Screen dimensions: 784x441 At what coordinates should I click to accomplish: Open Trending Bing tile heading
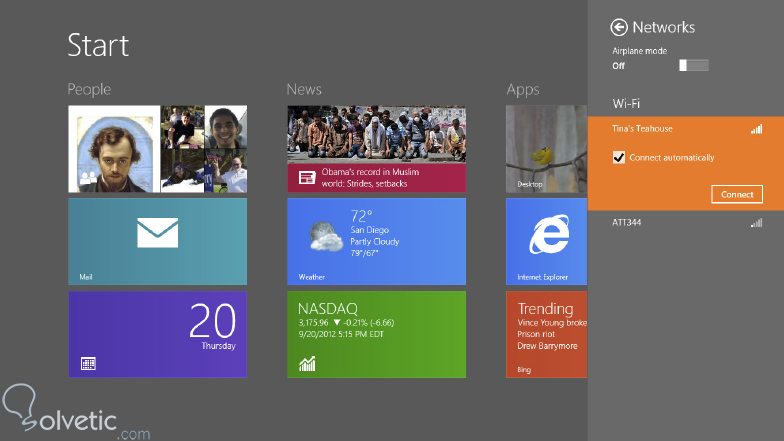(x=546, y=308)
